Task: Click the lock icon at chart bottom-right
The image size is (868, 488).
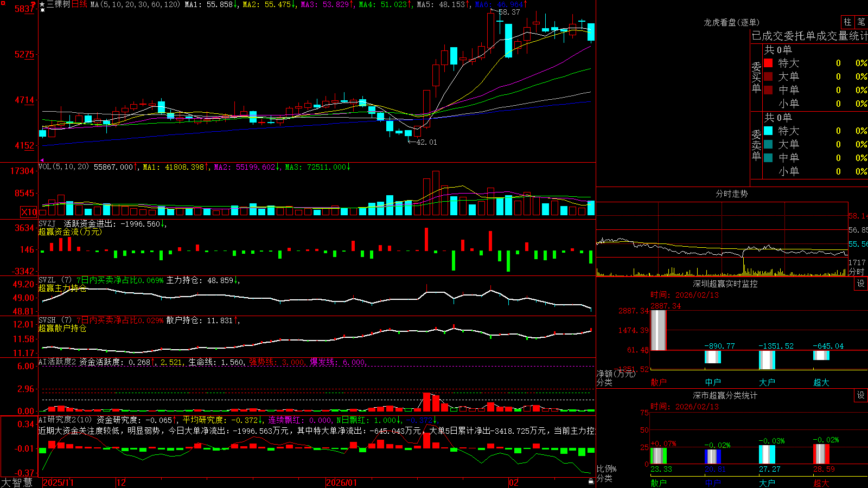Action: [591, 481]
